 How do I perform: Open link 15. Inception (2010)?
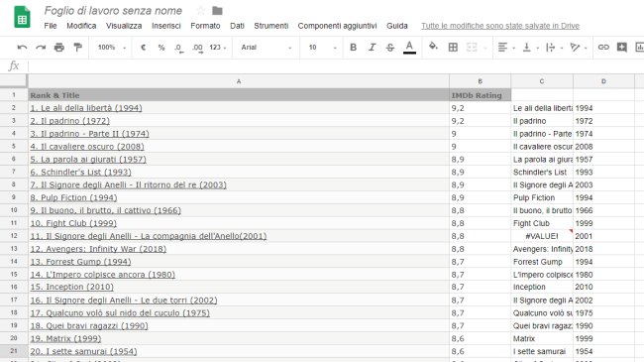point(72,287)
